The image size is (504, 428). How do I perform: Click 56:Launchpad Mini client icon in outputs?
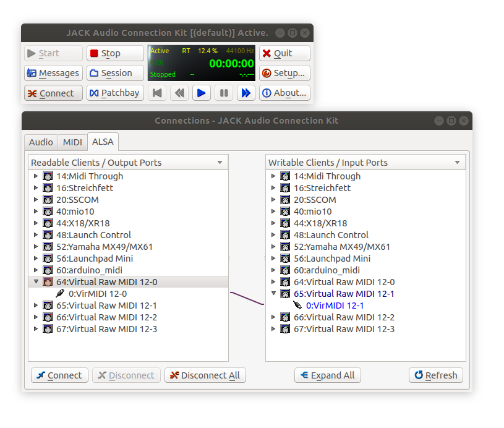[x=48, y=258]
